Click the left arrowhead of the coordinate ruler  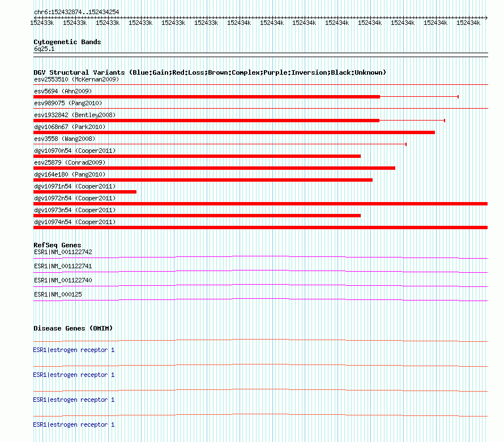(35, 18)
